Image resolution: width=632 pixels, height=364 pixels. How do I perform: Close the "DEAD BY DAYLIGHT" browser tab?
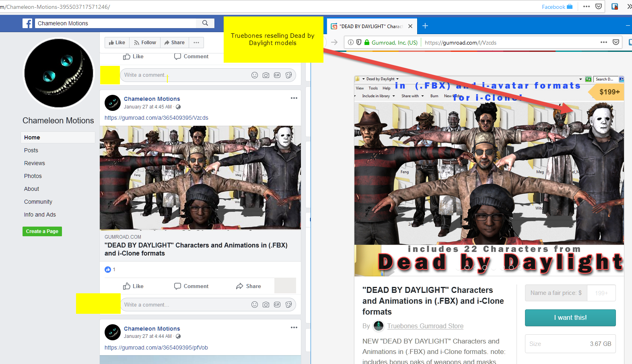point(410,26)
